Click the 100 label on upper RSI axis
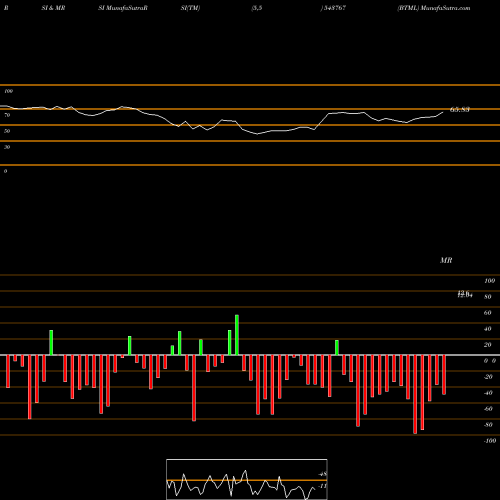The height and width of the screenshot is (500, 500). tap(8, 91)
